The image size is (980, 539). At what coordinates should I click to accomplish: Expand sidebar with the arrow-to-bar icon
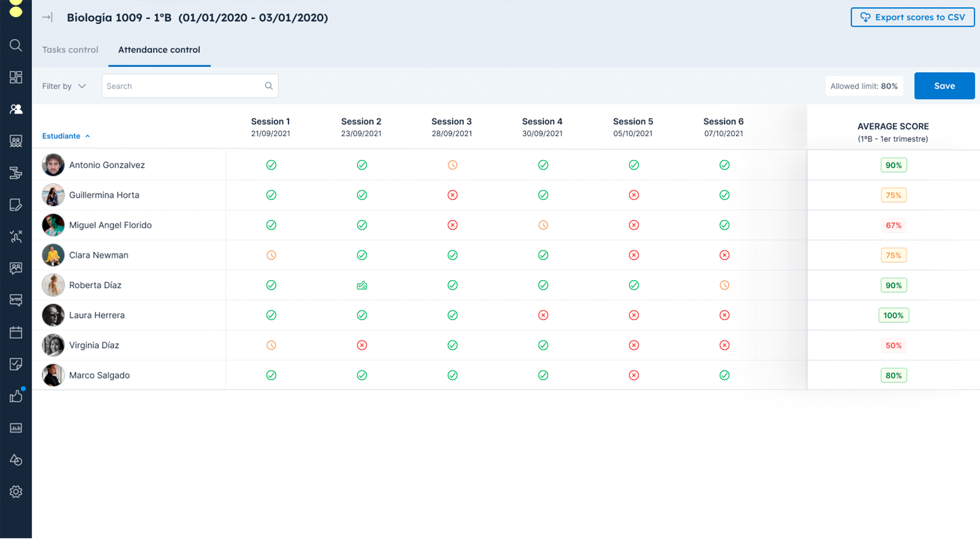click(x=47, y=17)
